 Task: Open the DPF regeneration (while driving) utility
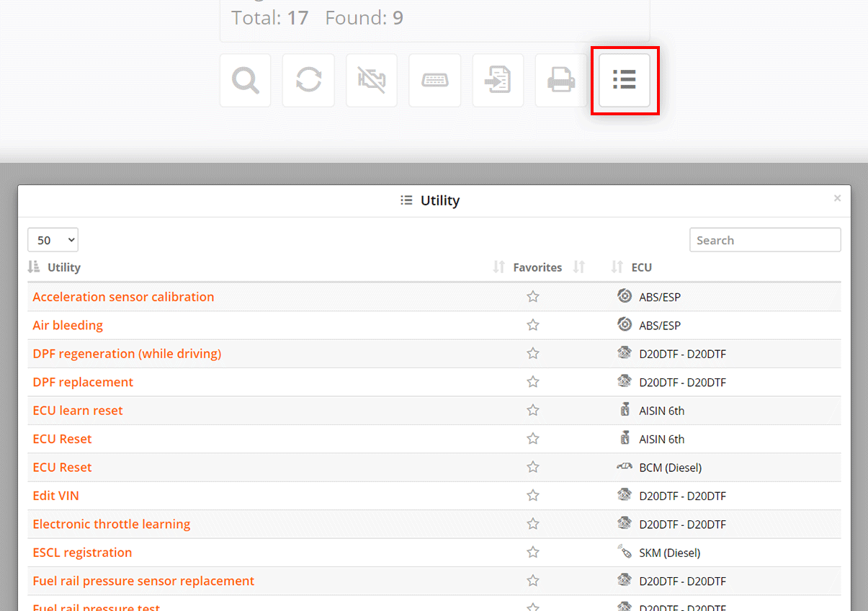click(x=127, y=354)
